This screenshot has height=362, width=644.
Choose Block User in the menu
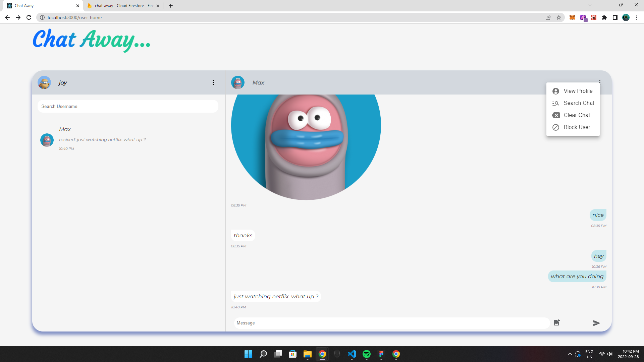click(573, 127)
